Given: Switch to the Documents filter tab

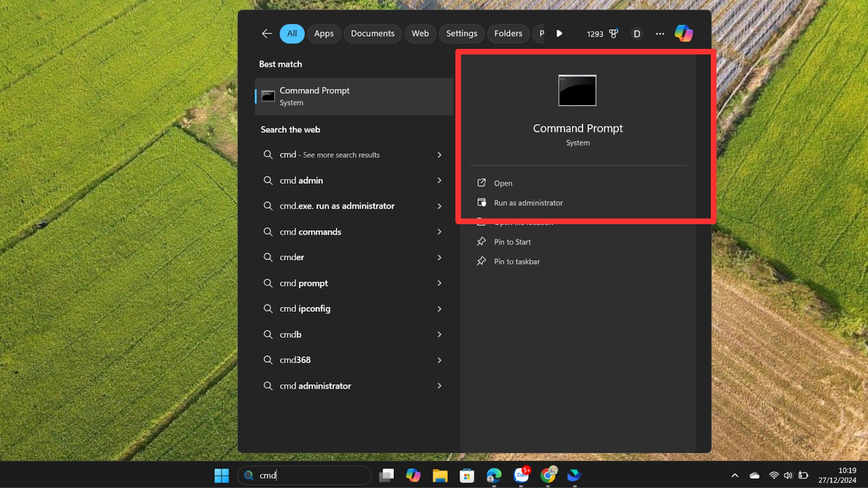Looking at the screenshot, I should 373,34.
